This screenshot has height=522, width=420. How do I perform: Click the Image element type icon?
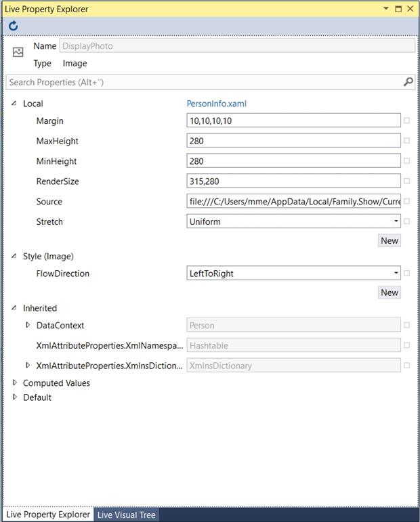[18, 52]
